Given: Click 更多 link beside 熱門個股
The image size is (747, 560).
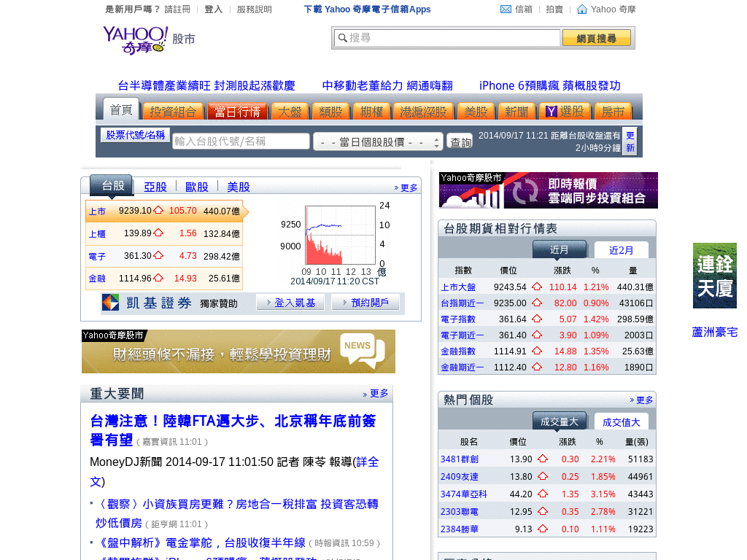Looking at the screenshot, I should (641, 400).
